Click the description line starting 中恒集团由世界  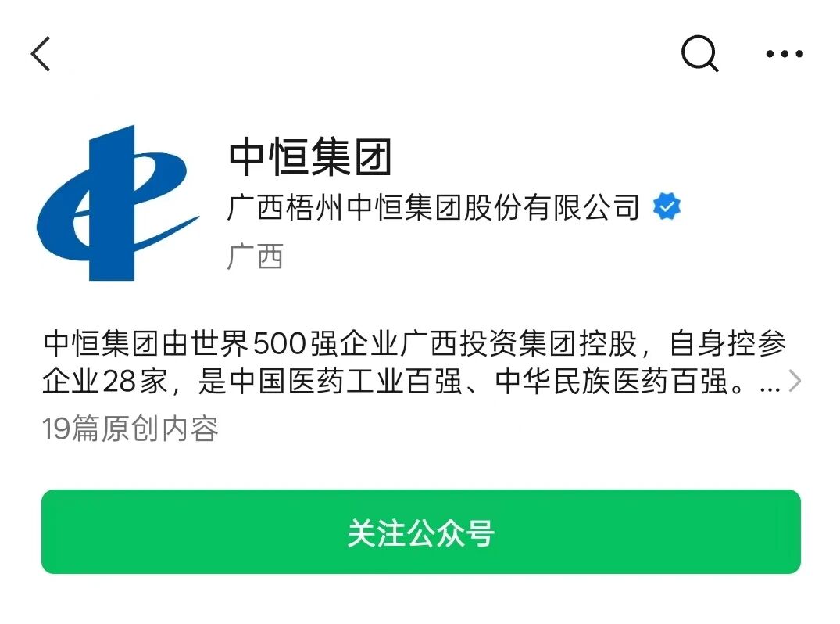414,343
